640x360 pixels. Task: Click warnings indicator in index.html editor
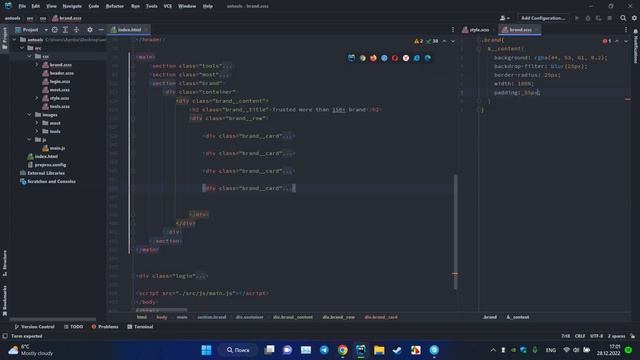point(419,41)
